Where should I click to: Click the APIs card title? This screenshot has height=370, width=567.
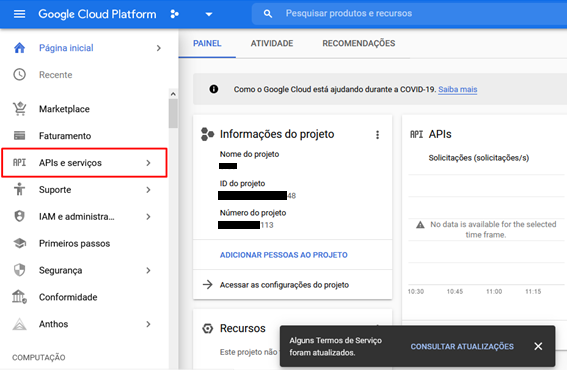point(440,134)
